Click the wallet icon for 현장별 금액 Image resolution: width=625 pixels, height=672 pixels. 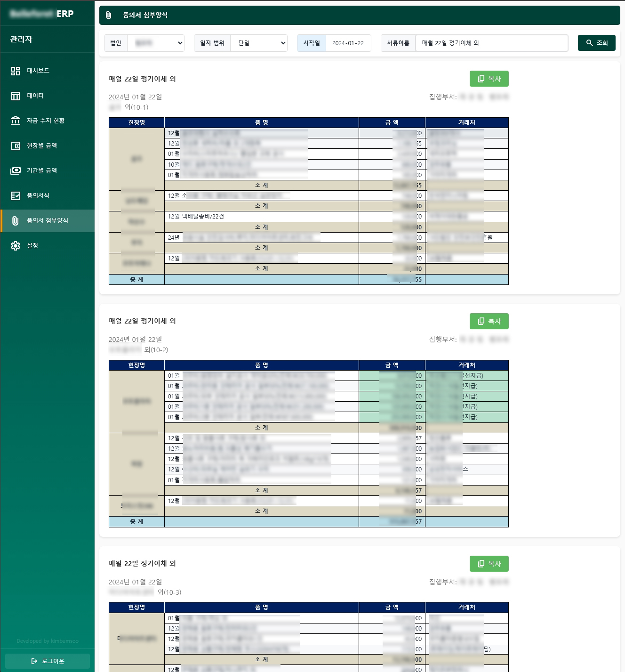coord(16,146)
